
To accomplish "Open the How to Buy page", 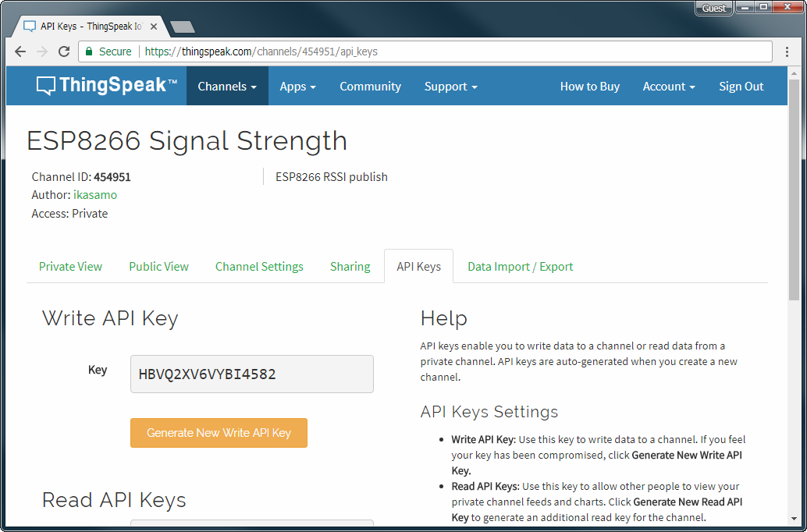I will pos(590,86).
